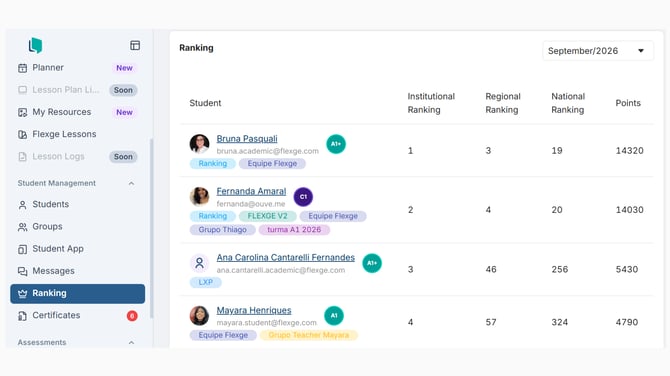Click the Messages chat icon
The image size is (670, 376).
23,271
